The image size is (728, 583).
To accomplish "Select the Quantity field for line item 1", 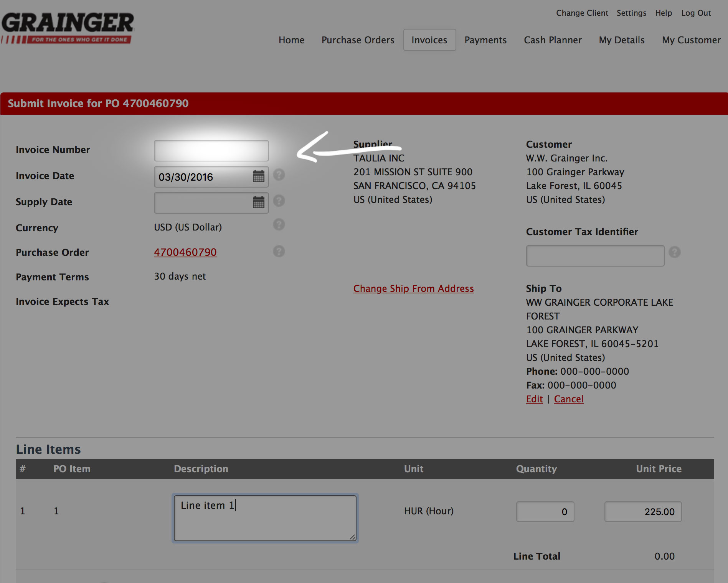I will [545, 511].
